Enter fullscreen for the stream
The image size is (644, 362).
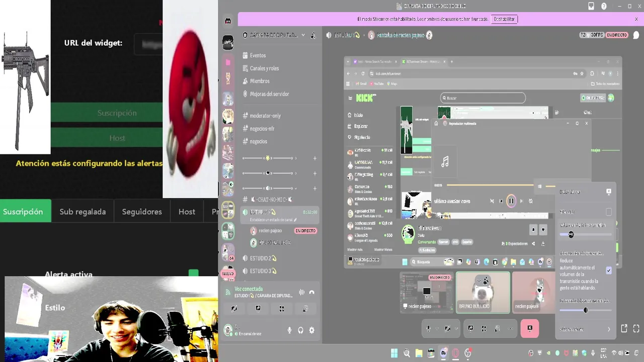(x=636, y=328)
